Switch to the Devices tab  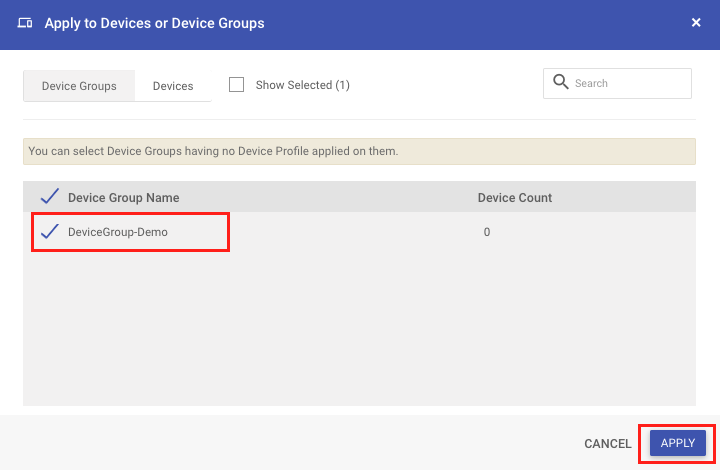tap(173, 86)
